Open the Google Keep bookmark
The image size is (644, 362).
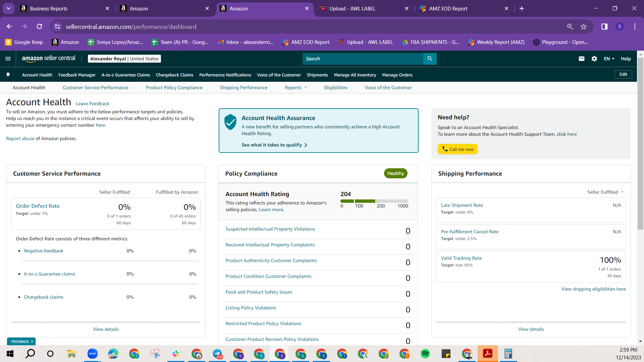tap(24, 42)
